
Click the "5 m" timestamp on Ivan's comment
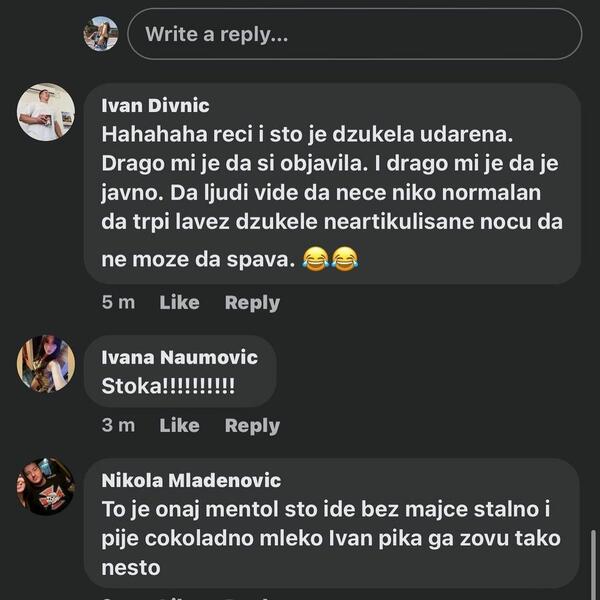[118, 302]
